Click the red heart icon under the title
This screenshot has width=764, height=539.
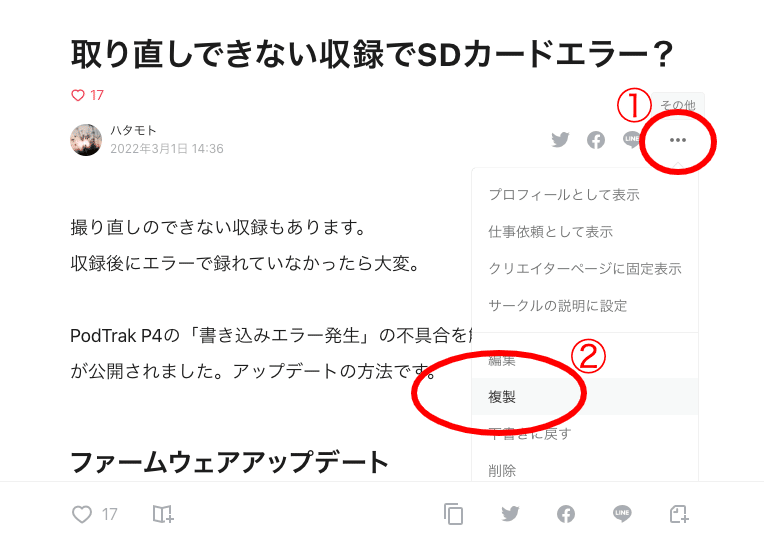(x=78, y=95)
